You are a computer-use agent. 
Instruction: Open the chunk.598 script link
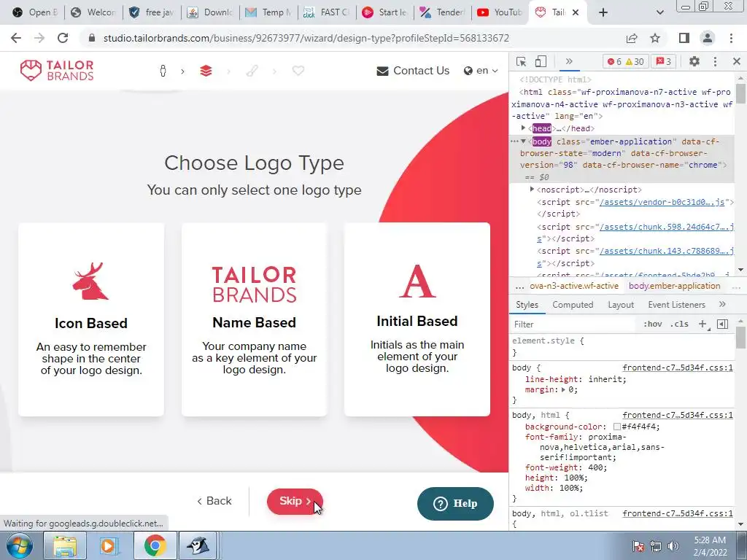coord(666,227)
